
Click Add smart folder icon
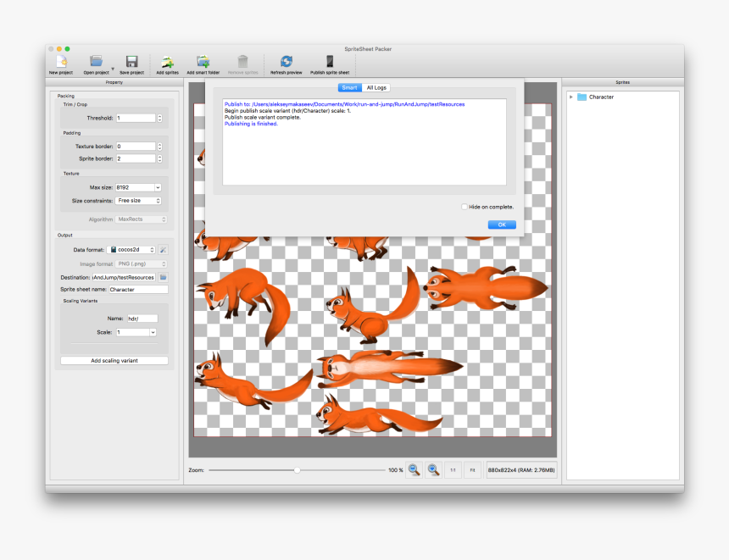pos(203,62)
